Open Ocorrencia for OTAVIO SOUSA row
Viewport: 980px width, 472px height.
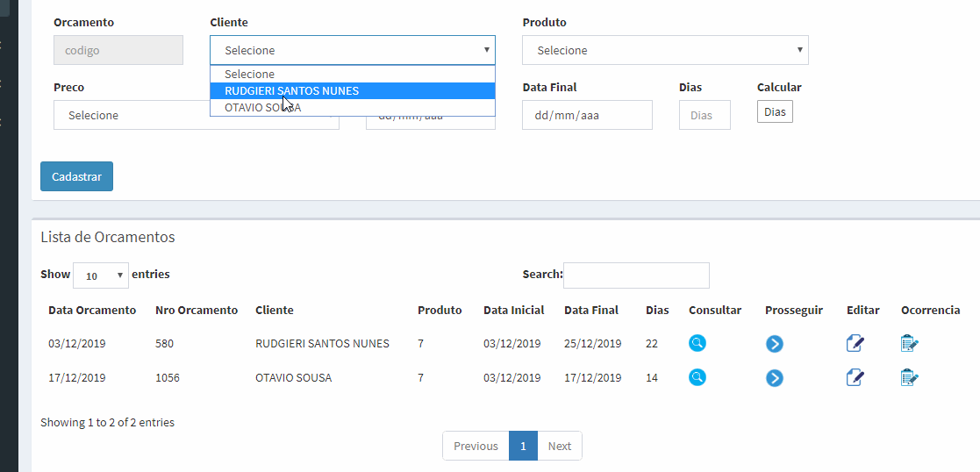click(x=910, y=377)
